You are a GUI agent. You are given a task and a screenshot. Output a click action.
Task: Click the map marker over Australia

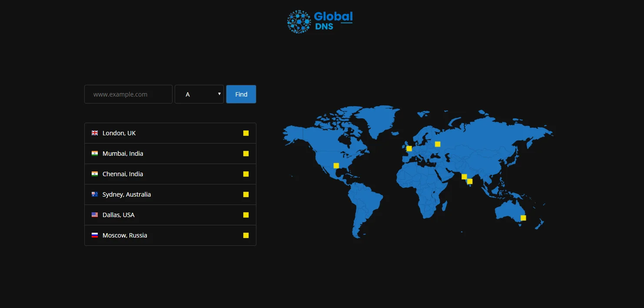point(523,218)
